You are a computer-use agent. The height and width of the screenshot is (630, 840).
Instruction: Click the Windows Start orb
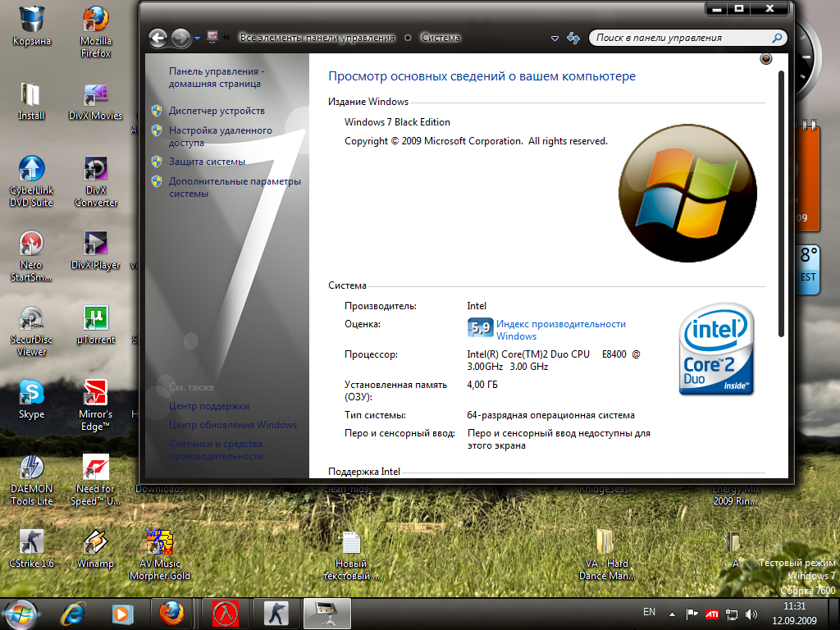(21, 614)
